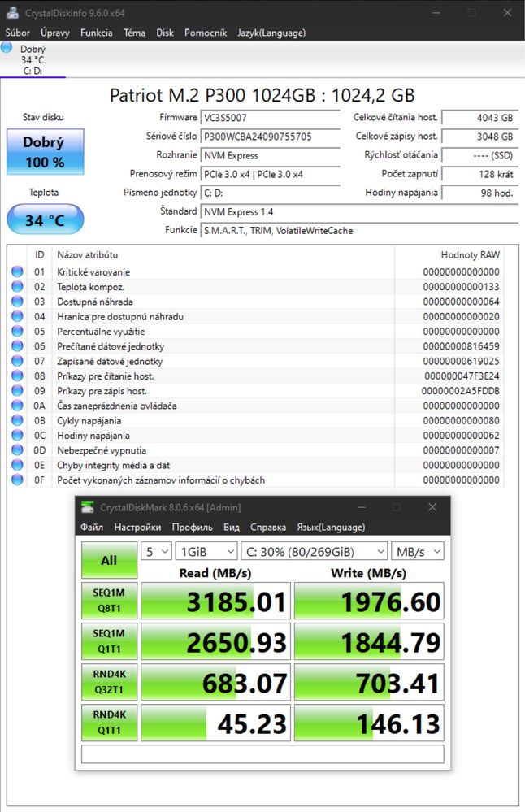Viewport: 525px width, 812px height.
Task: Open the Funkcia menu
Action: tap(96, 33)
